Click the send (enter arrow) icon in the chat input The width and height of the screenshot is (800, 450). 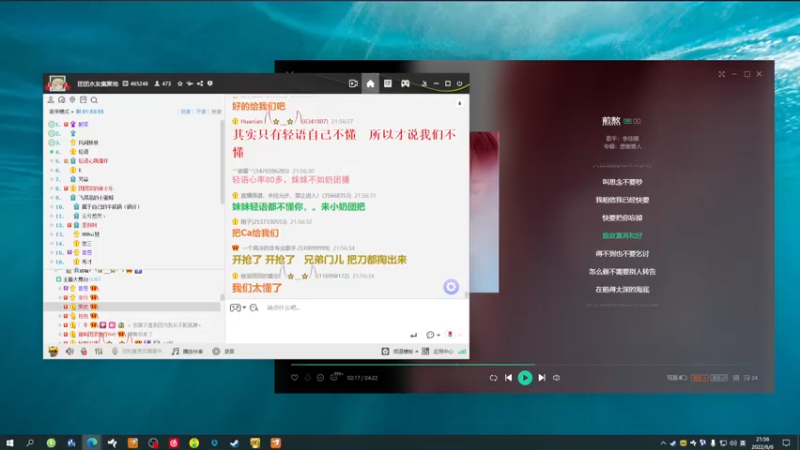tap(413, 335)
